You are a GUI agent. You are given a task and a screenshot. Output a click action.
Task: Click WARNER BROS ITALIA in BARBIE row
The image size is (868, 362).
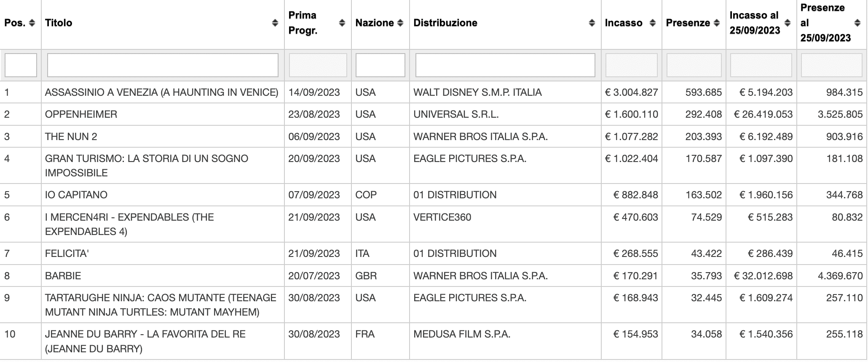[480, 276]
